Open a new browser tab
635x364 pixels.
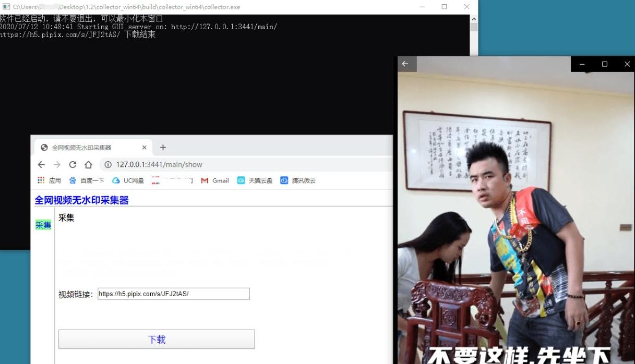(x=163, y=148)
